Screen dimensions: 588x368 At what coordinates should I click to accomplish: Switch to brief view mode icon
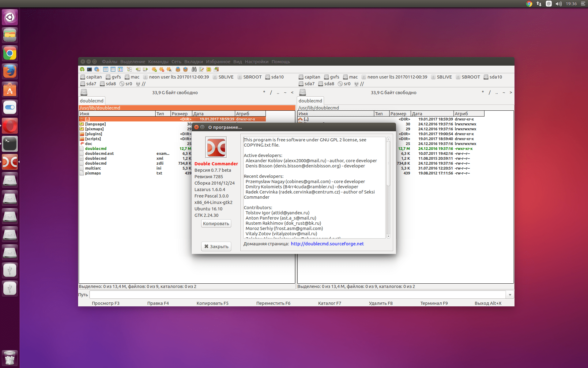click(x=106, y=69)
